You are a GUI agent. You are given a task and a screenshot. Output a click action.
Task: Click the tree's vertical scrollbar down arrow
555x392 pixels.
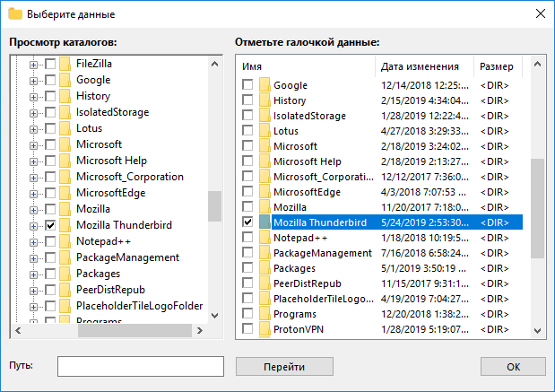pos(214,315)
